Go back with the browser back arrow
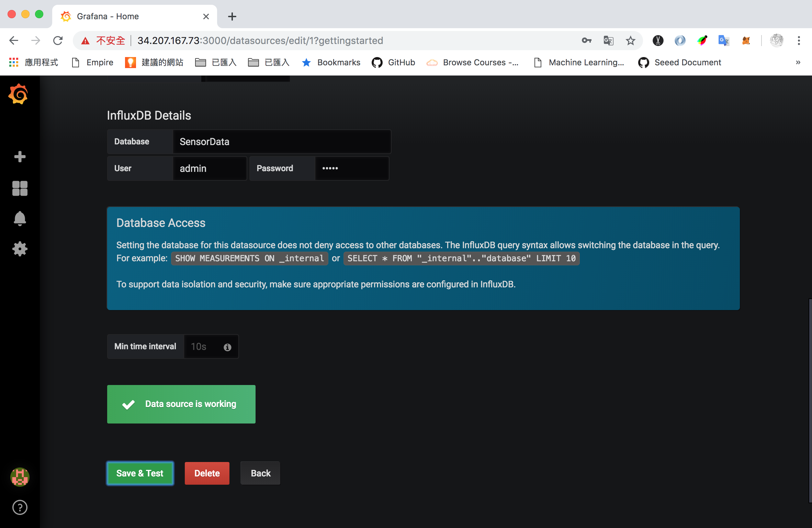This screenshot has height=528, width=812. point(14,41)
